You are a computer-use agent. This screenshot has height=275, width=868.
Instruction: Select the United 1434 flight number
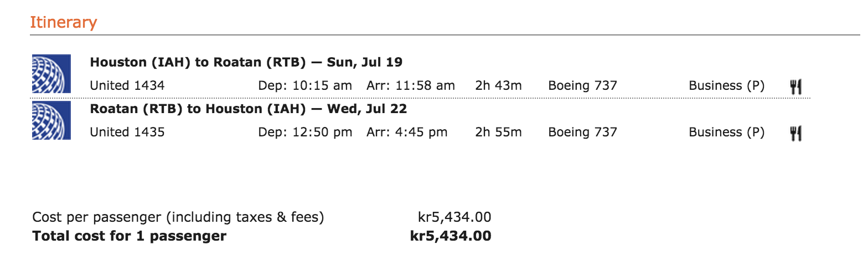(127, 85)
